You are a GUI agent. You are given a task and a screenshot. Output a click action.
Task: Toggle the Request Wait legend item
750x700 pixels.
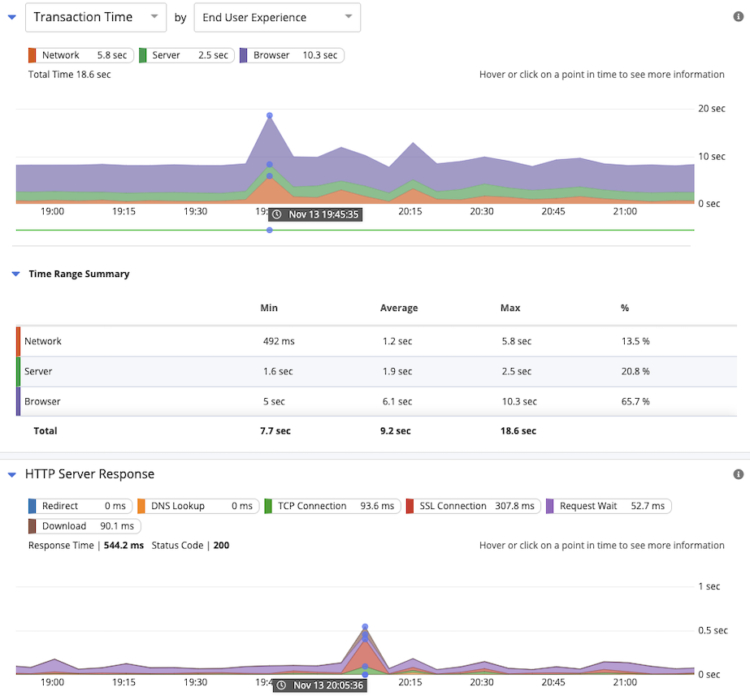click(609, 506)
